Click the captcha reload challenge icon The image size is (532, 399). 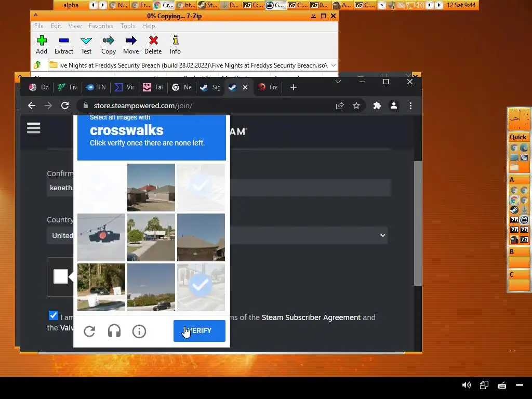tap(89, 331)
